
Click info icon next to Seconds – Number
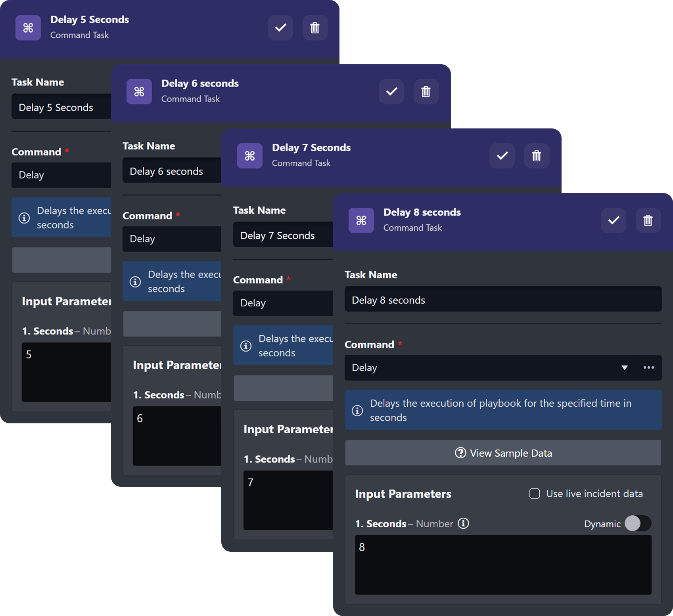tap(463, 524)
